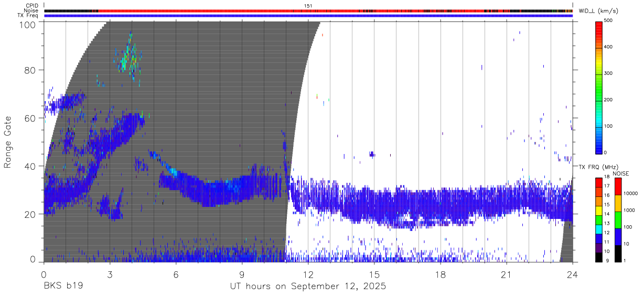
Task: Click the green section of width colorbar
Action: point(599,89)
